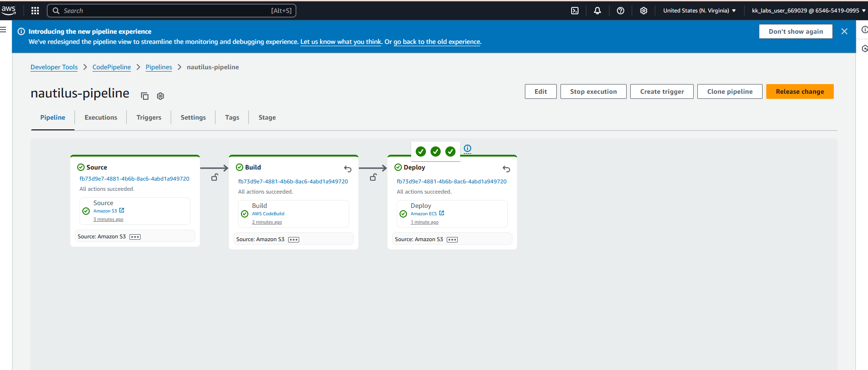Open the kk_labs_user account dropdown
This screenshot has width=868, height=370.
coord(809,11)
